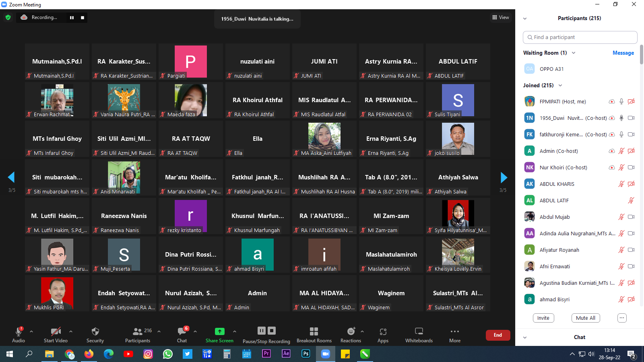Open the More menu in toolbar
This screenshot has height=362, width=644.
pos(455,332)
